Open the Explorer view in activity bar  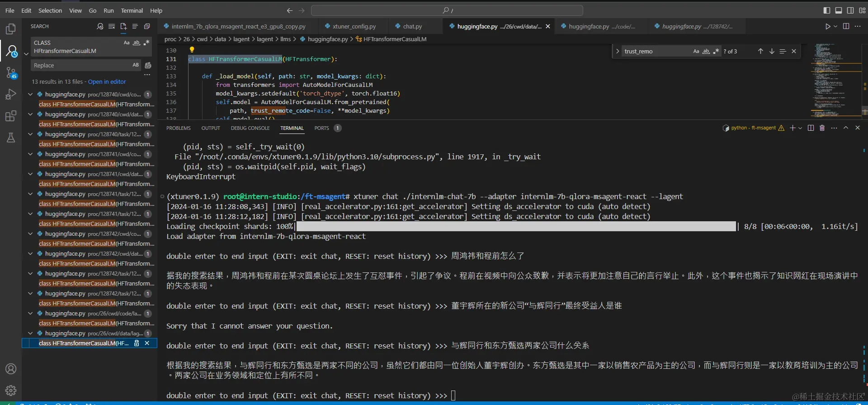[x=11, y=29]
